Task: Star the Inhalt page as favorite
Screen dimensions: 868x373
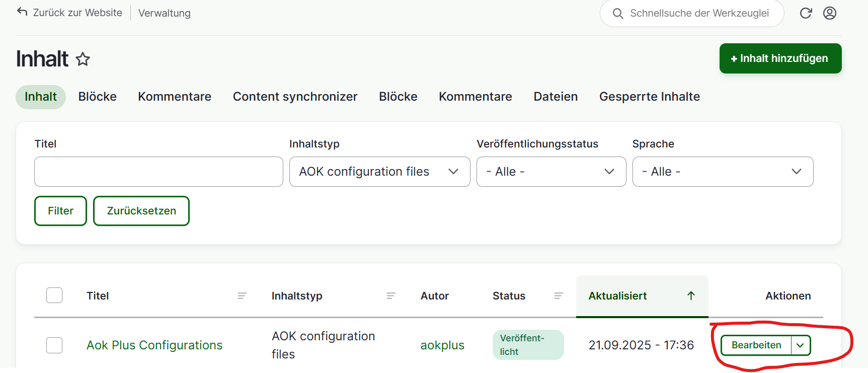Action: coord(83,59)
